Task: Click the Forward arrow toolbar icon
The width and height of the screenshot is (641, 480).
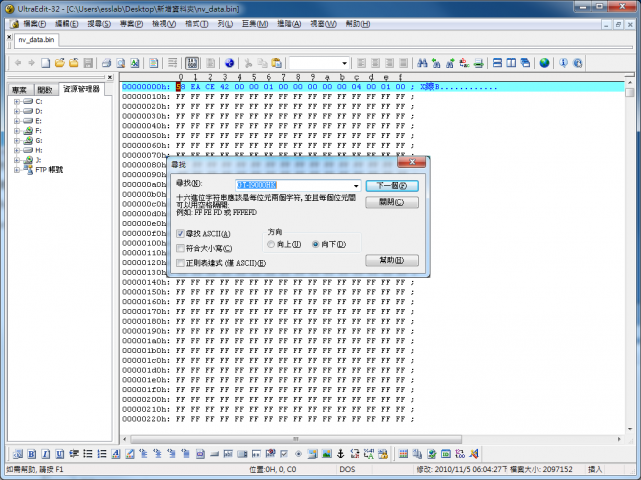Action: pos(31,63)
